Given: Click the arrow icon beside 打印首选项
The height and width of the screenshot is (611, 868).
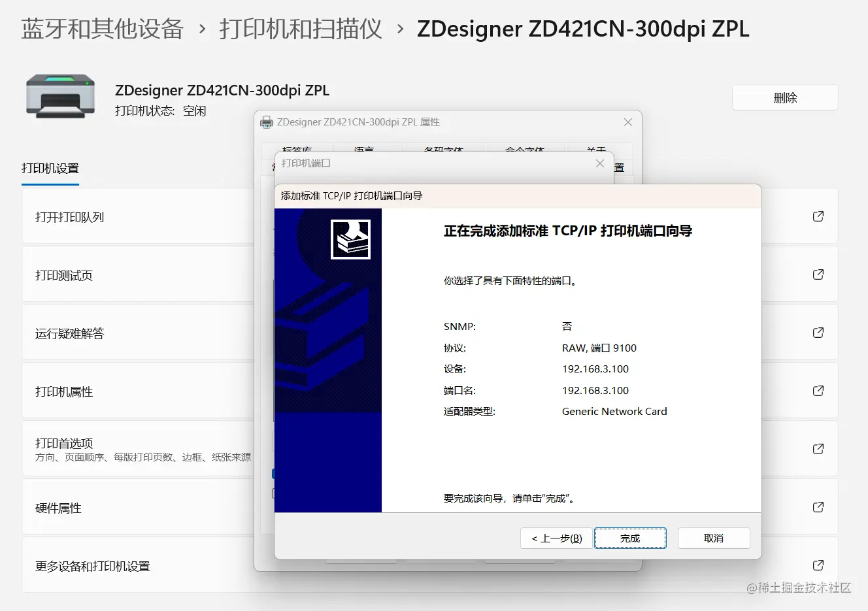Looking at the screenshot, I should [818, 449].
